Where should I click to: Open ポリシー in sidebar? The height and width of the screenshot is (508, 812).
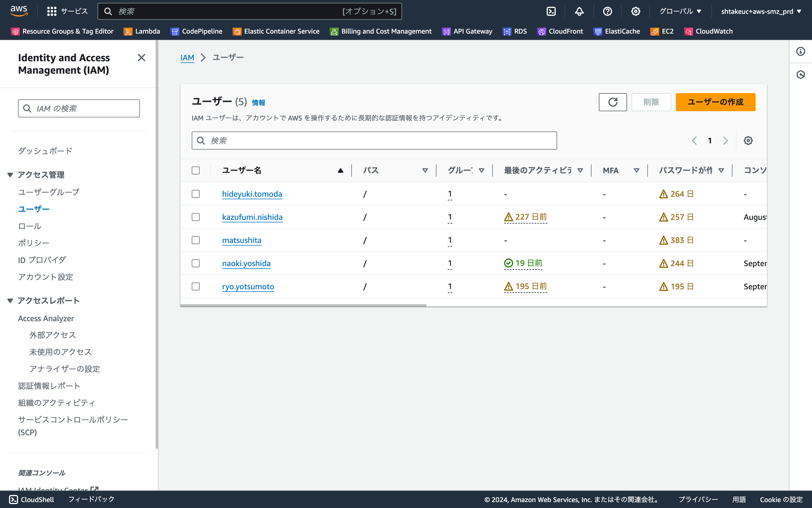[x=34, y=243]
